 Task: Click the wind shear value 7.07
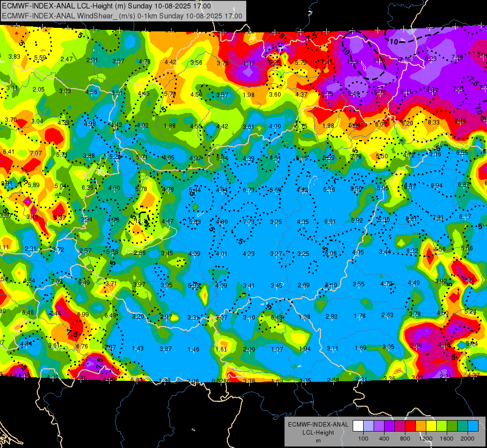[x=36, y=153]
